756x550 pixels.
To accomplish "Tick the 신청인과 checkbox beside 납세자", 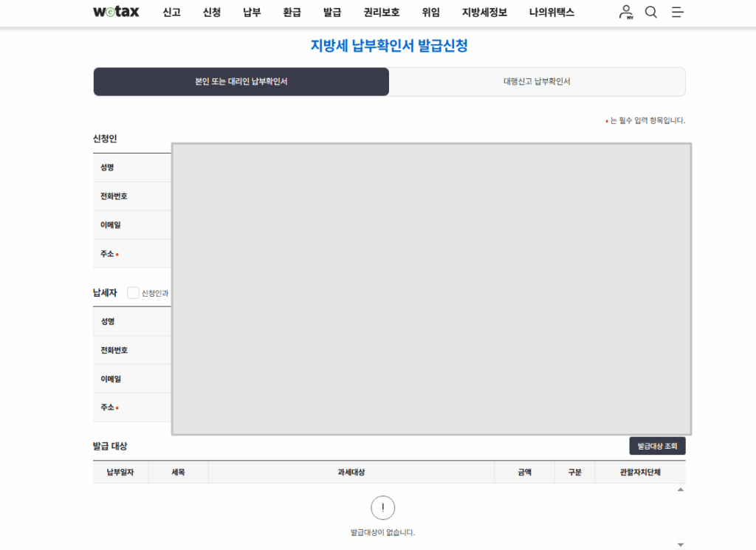I will [133, 292].
